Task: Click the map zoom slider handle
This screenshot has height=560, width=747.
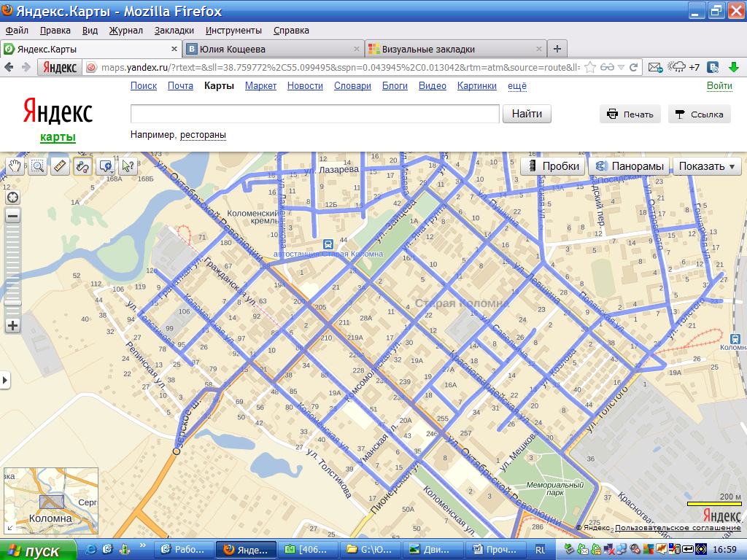Action: pos(13,303)
